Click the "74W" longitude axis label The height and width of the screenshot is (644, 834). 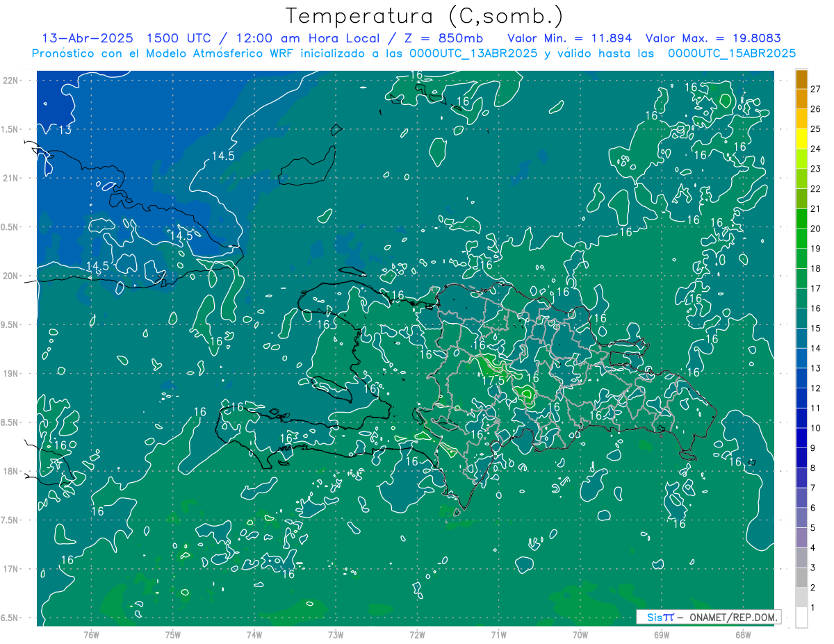point(254,634)
